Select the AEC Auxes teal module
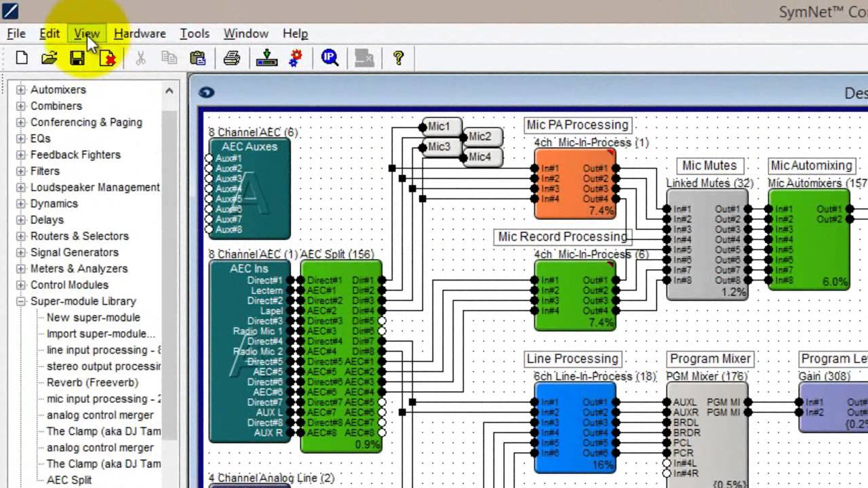 coord(250,189)
